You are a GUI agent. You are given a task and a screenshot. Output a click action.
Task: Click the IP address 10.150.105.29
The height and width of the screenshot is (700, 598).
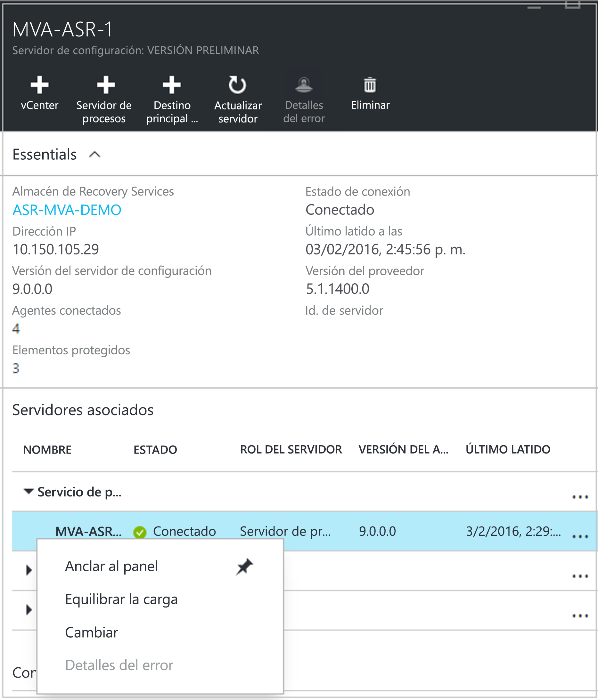point(55,249)
